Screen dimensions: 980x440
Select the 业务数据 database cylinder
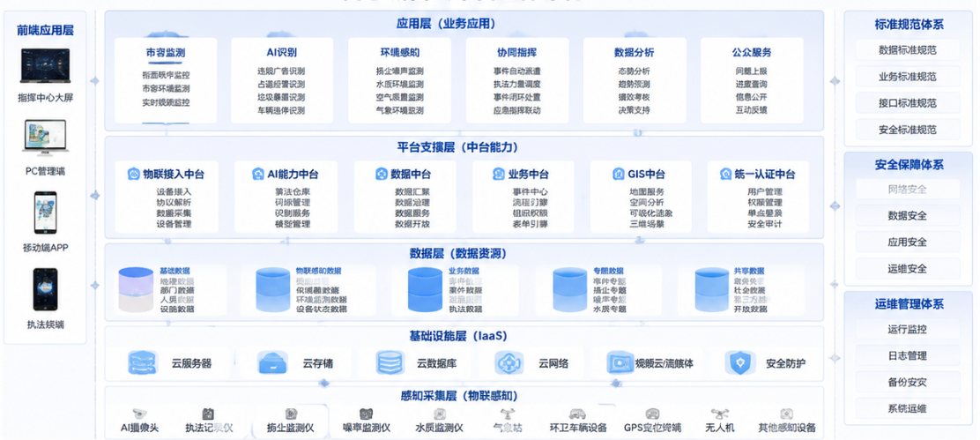point(426,289)
